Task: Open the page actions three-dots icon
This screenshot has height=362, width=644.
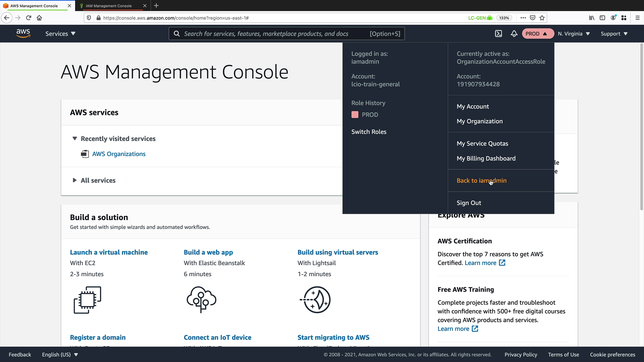Action: pos(523,18)
